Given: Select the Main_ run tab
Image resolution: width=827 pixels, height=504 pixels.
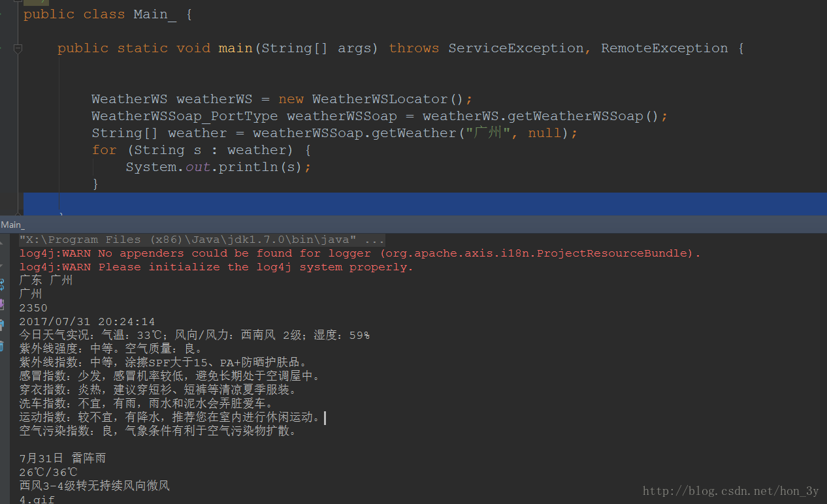Looking at the screenshot, I should [x=12, y=225].
